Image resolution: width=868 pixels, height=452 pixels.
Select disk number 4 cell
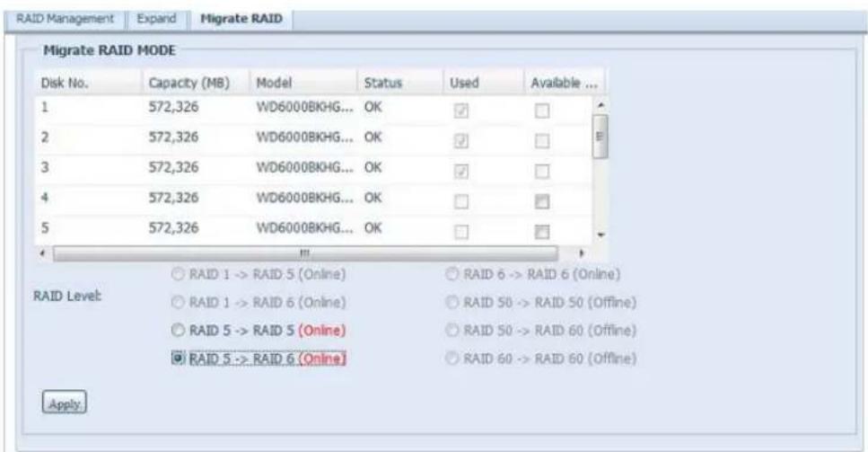pyautogui.click(x=45, y=198)
